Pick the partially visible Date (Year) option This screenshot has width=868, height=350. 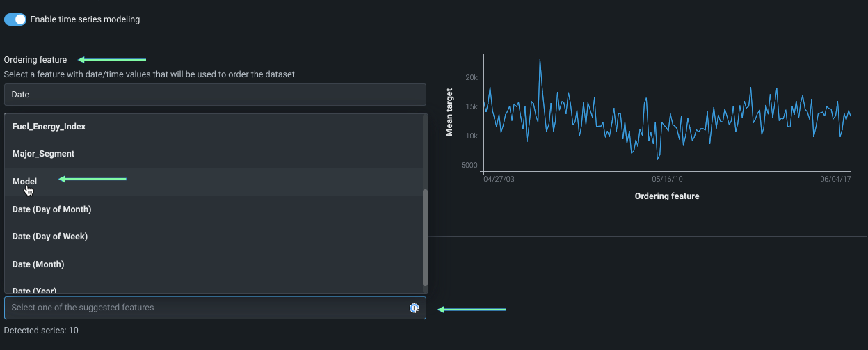pos(35,289)
